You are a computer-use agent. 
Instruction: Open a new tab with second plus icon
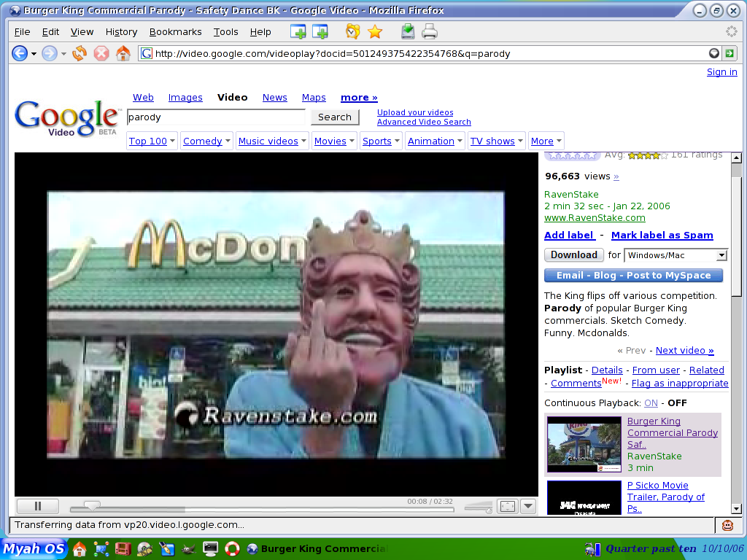tap(320, 32)
